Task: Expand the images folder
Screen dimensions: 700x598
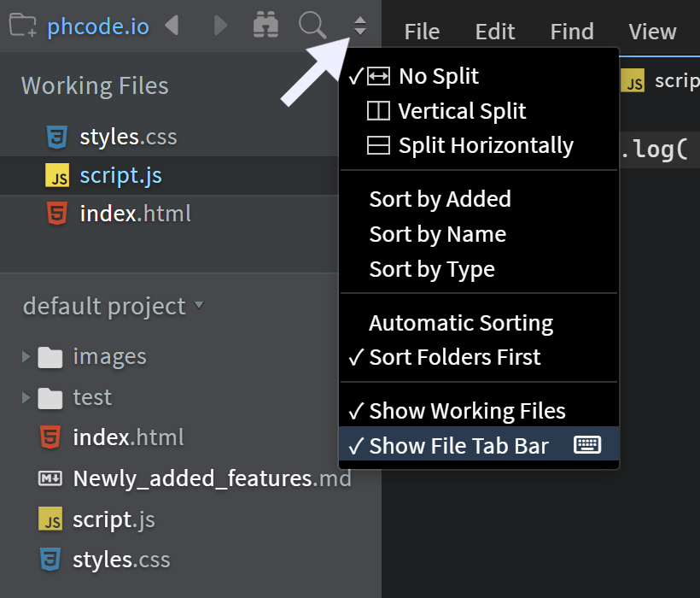Action: coord(25,356)
